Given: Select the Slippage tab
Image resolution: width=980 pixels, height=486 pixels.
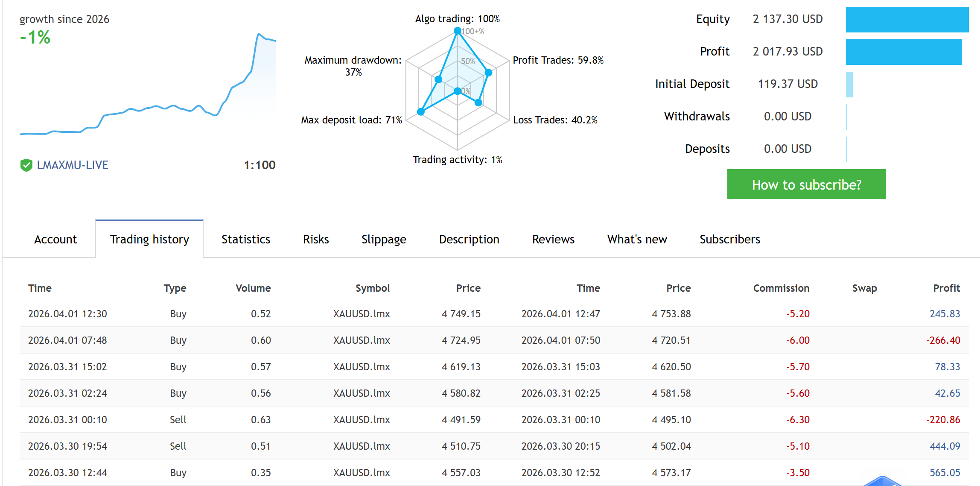Looking at the screenshot, I should click(383, 239).
